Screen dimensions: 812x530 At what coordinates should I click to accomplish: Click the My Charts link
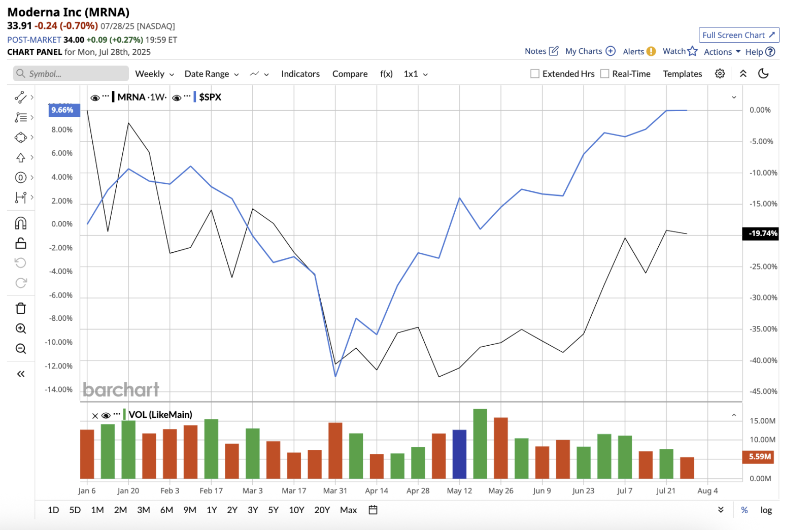click(x=584, y=51)
